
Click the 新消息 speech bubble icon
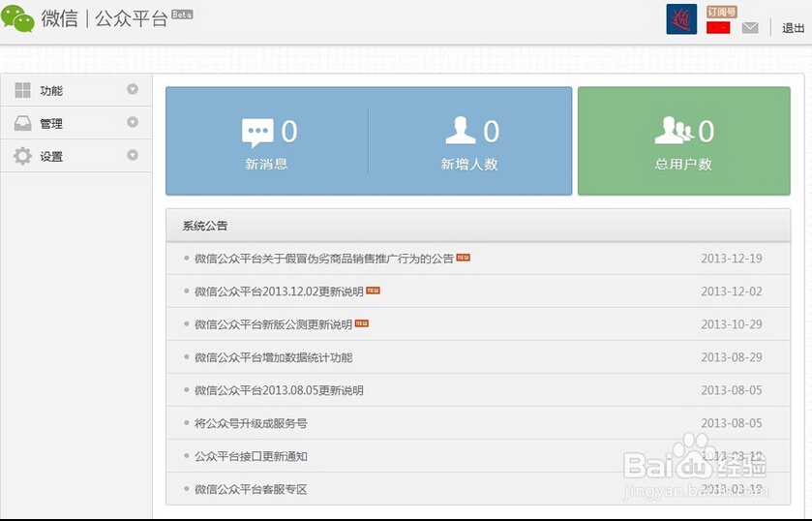pos(257,132)
